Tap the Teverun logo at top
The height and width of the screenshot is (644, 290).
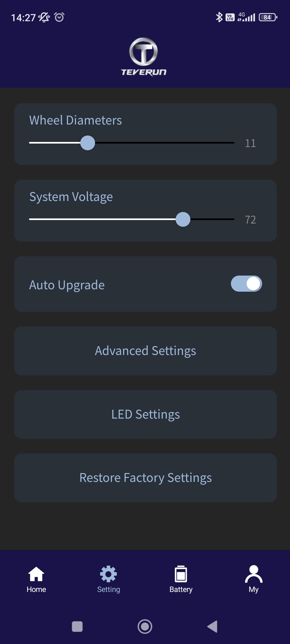point(144,57)
